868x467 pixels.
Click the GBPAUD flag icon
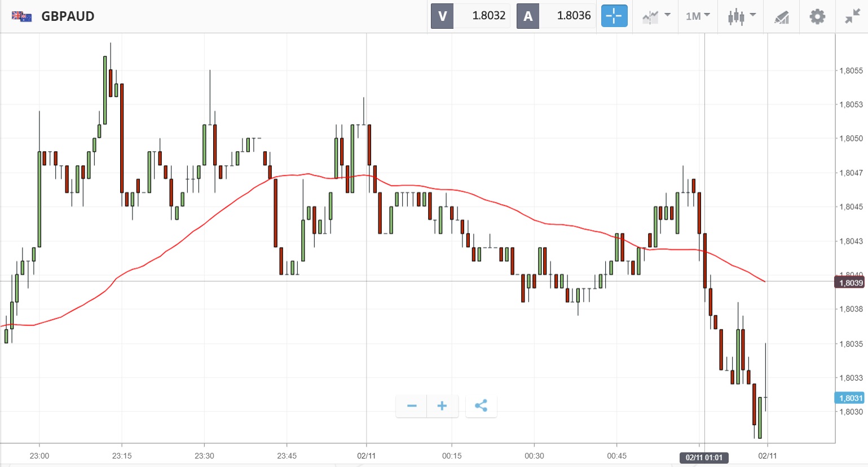point(21,16)
